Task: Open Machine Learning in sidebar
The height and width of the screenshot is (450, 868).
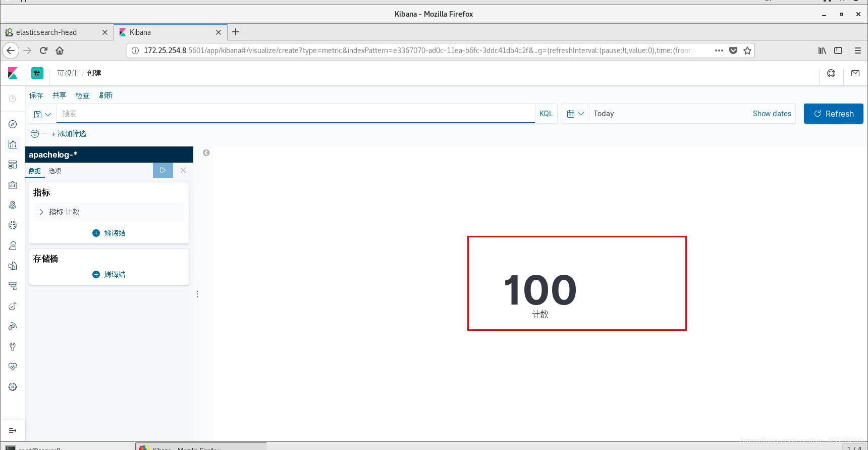Action: coord(13,225)
